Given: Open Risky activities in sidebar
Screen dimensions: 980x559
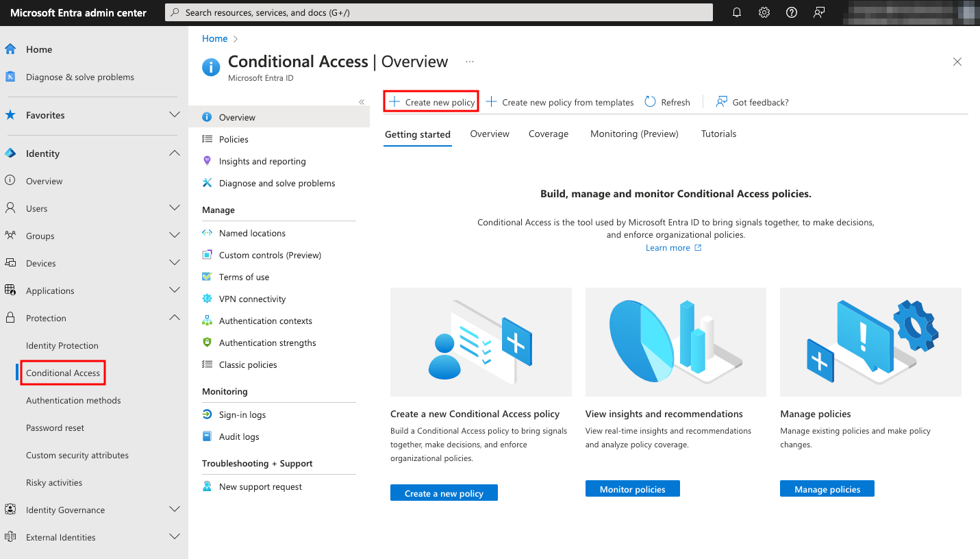Looking at the screenshot, I should 54,482.
